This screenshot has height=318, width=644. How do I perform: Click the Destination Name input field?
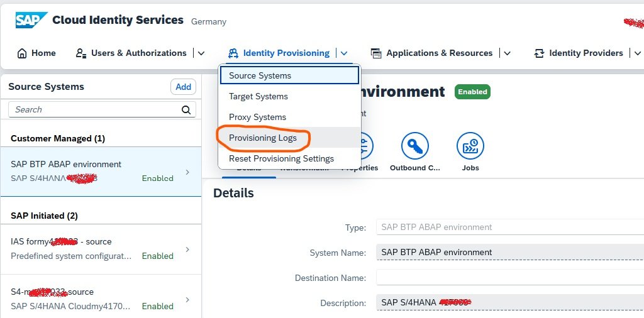(509, 278)
